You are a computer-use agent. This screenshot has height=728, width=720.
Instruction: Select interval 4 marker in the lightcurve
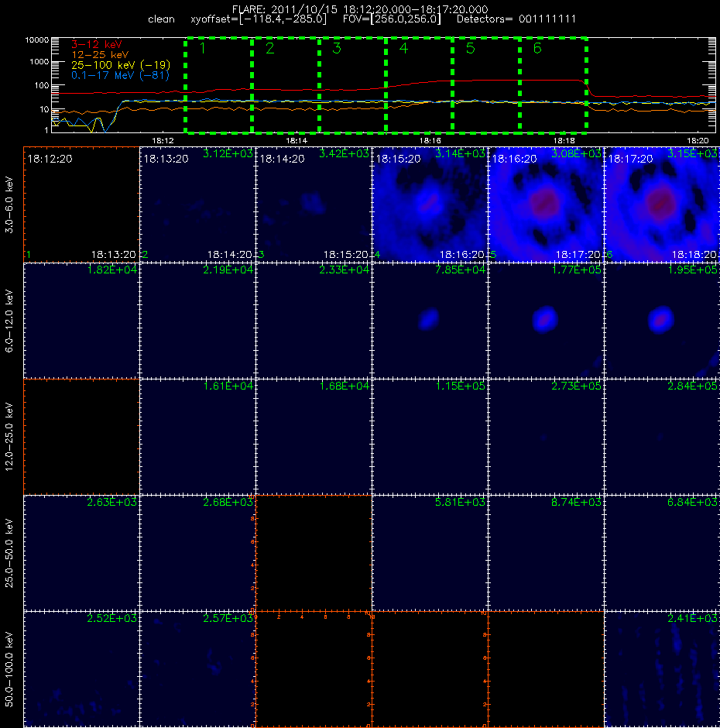pyautogui.click(x=403, y=48)
